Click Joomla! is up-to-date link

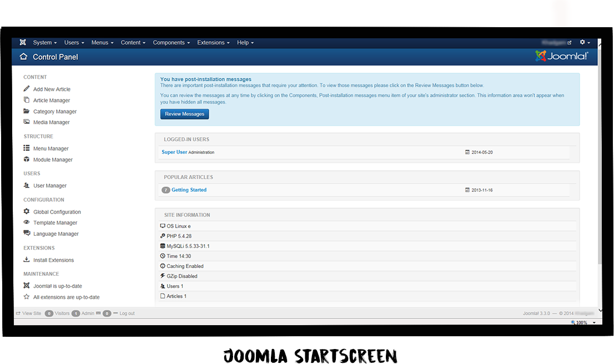(58, 286)
